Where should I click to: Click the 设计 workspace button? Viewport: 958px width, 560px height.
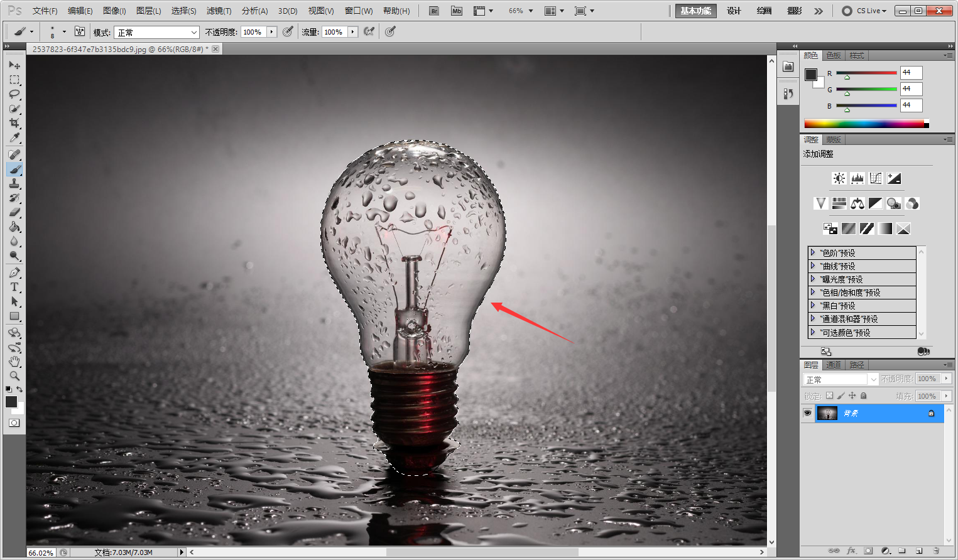[734, 11]
